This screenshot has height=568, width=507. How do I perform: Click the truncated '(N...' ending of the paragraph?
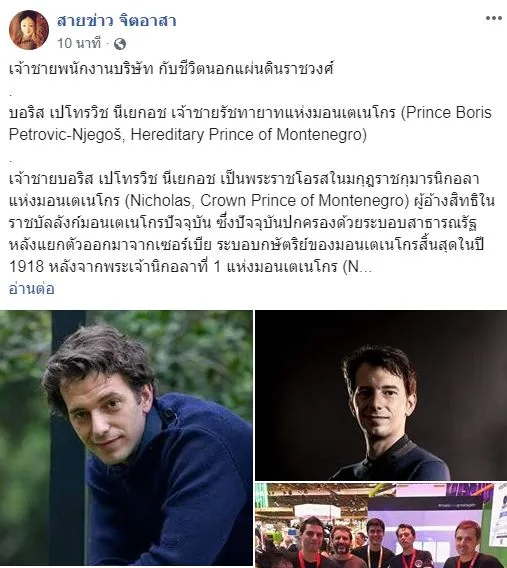tap(357, 267)
